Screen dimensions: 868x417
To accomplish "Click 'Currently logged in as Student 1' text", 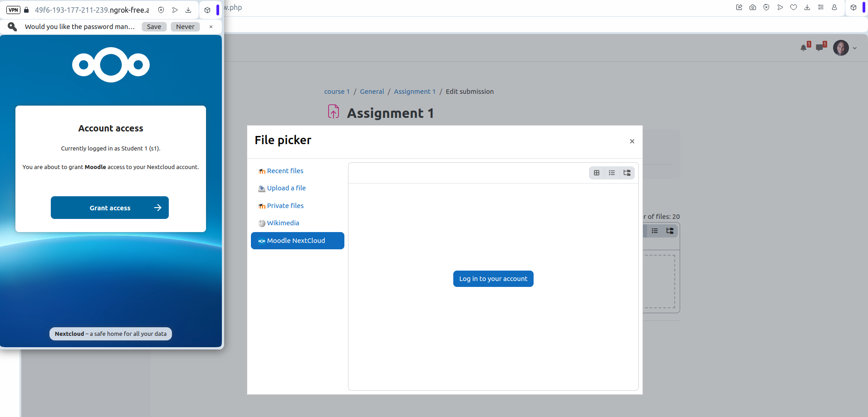I will (x=111, y=149).
